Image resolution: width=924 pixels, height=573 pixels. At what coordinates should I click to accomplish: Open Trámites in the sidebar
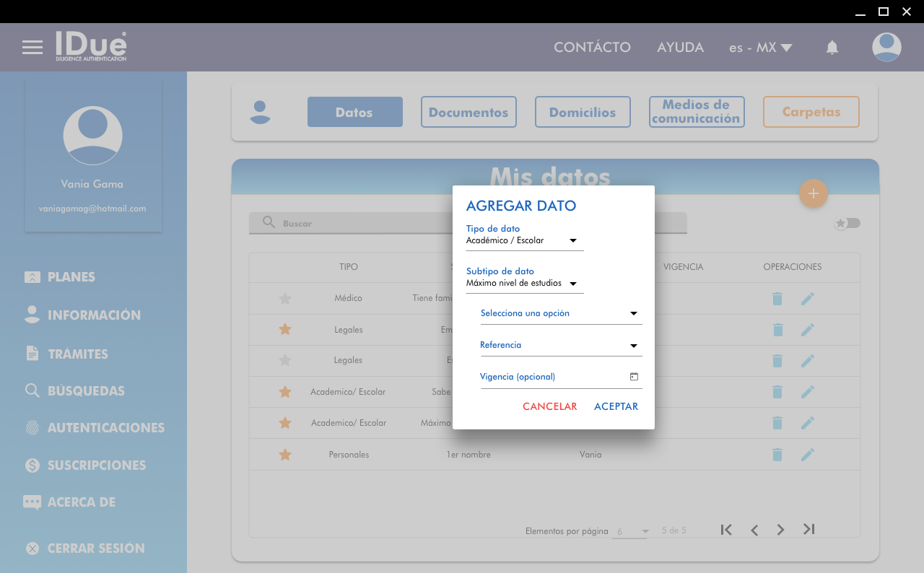tap(77, 354)
